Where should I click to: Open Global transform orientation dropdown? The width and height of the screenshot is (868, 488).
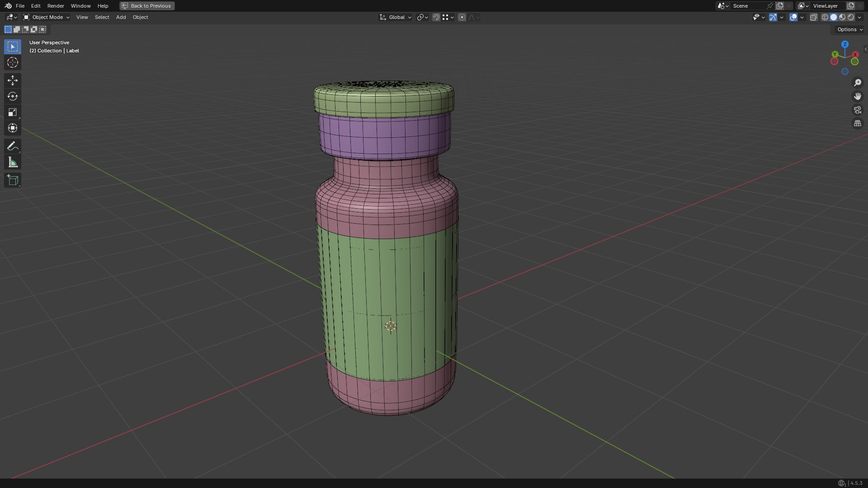click(396, 17)
